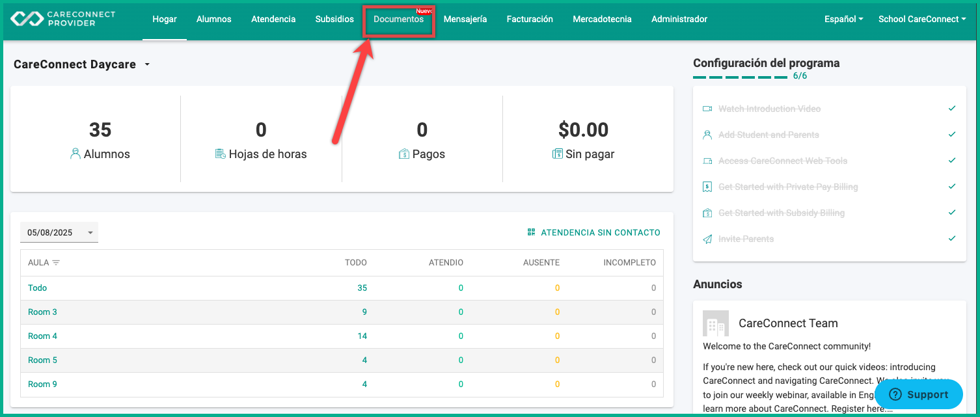Image resolution: width=980 pixels, height=417 pixels.
Task: Open the Atendencia menu
Action: (273, 19)
